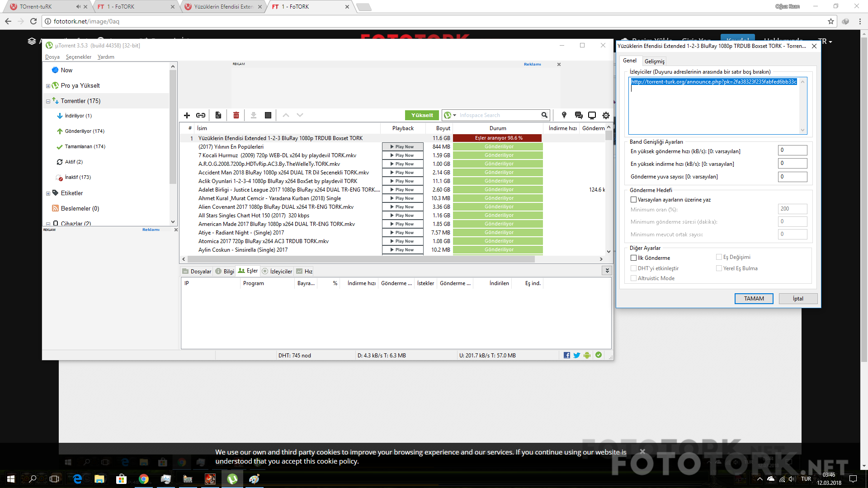This screenshot has height=488, width=868.
Task: Sort torrents by Durum column
Action: [498, 128]
